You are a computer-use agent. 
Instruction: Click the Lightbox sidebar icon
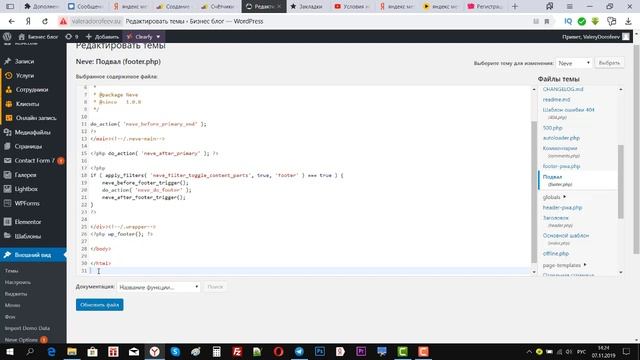coord(7,189)
